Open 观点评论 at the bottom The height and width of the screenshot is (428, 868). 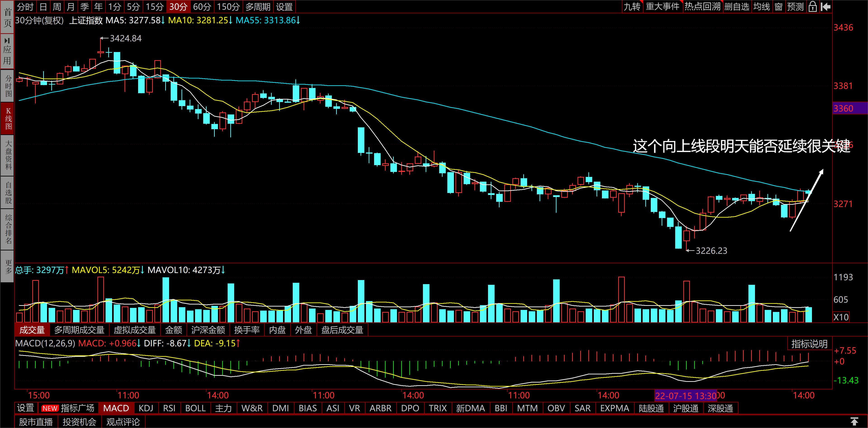(x=123, y=422)
